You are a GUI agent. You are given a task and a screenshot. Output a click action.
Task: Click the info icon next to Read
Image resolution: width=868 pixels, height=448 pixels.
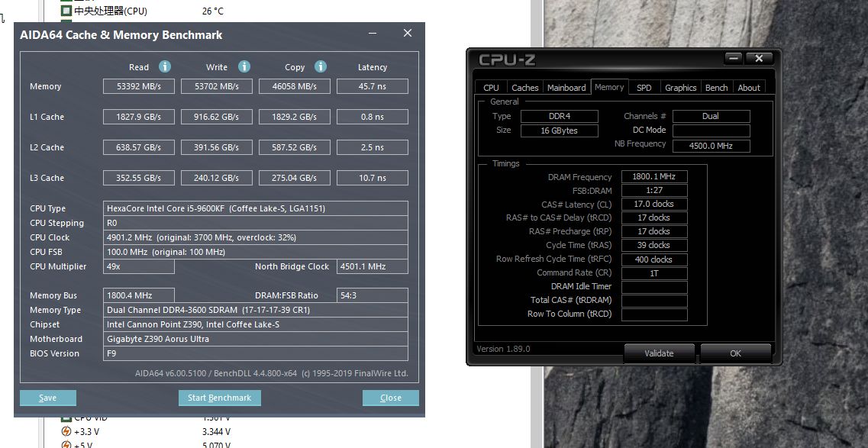pos(165,66)
